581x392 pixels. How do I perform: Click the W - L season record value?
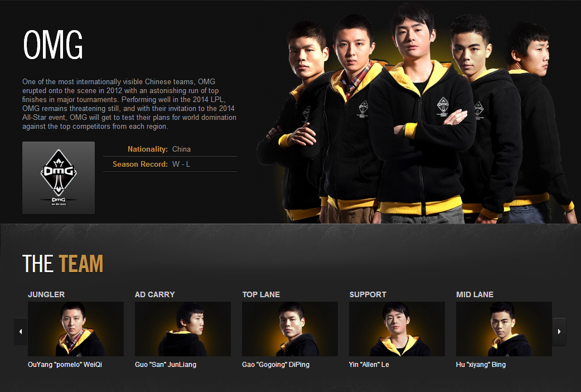[181, 164]
